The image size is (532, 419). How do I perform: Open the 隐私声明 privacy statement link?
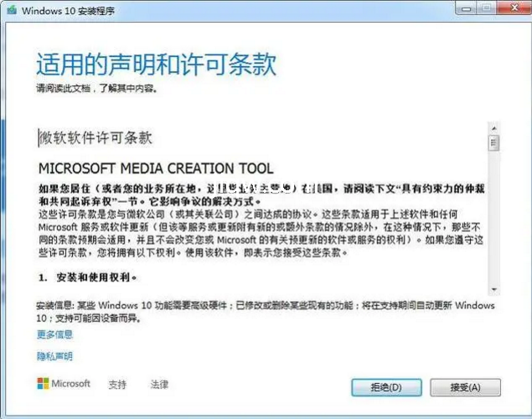point(54,356)
